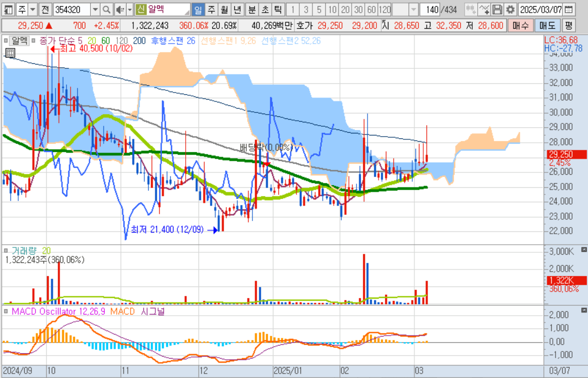588x378 pixels.
Task: Click the 200 moving average legend
Action: pyautogui.click(x=139, y=41)
